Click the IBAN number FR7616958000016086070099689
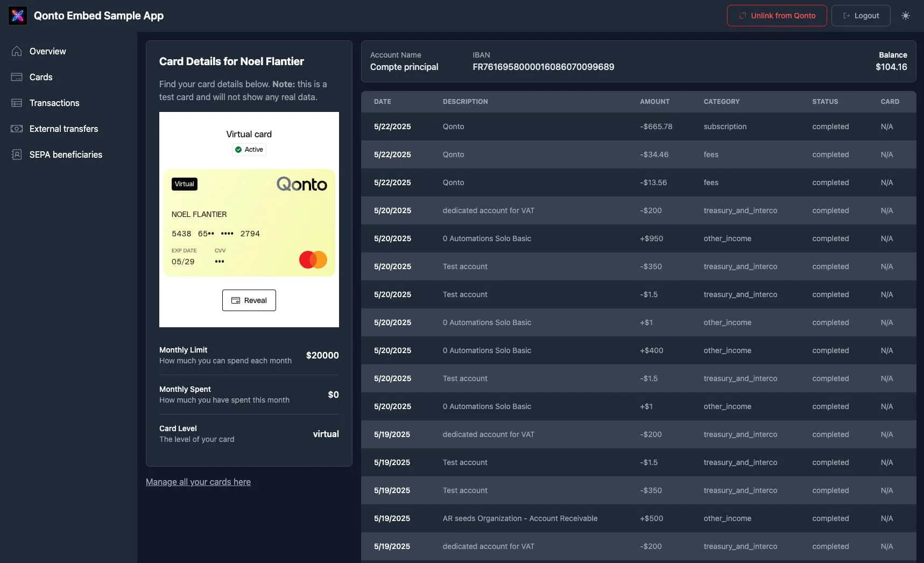924x563 pixels. tap(544, 67)
